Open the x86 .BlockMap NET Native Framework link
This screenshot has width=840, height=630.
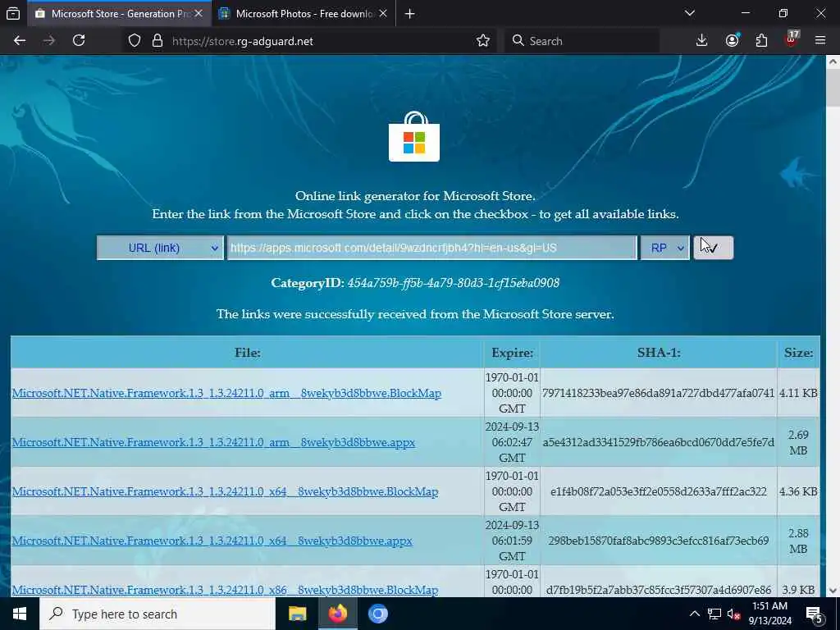click(225, 590)
